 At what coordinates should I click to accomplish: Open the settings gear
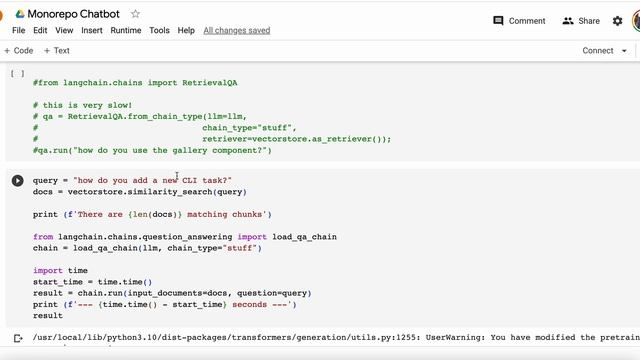617,21
